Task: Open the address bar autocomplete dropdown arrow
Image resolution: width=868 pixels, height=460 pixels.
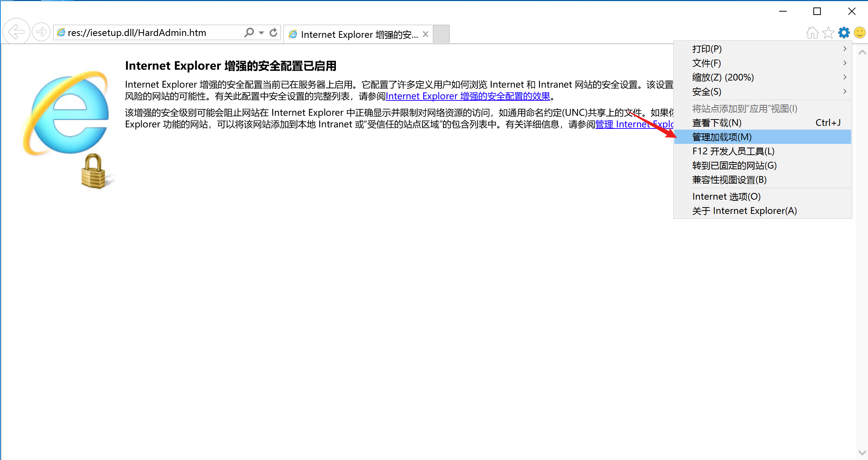Action: tap(261, 33)
